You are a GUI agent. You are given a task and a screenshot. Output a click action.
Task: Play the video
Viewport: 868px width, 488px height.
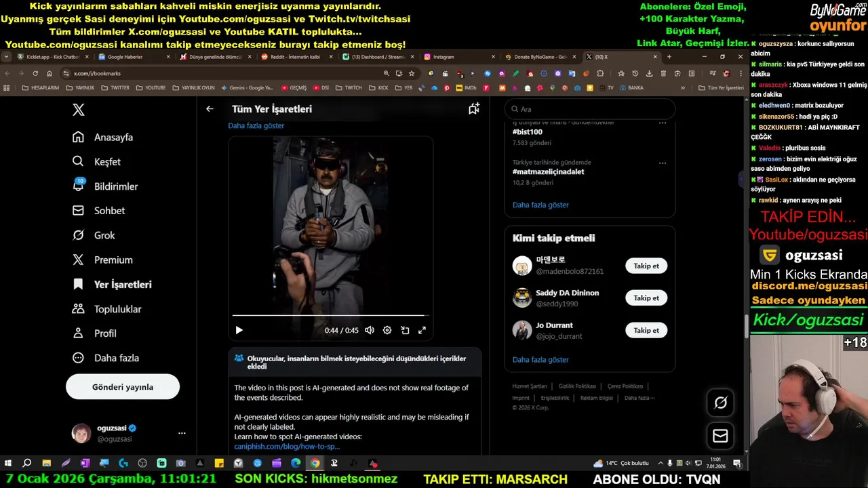tap(239, 330)
